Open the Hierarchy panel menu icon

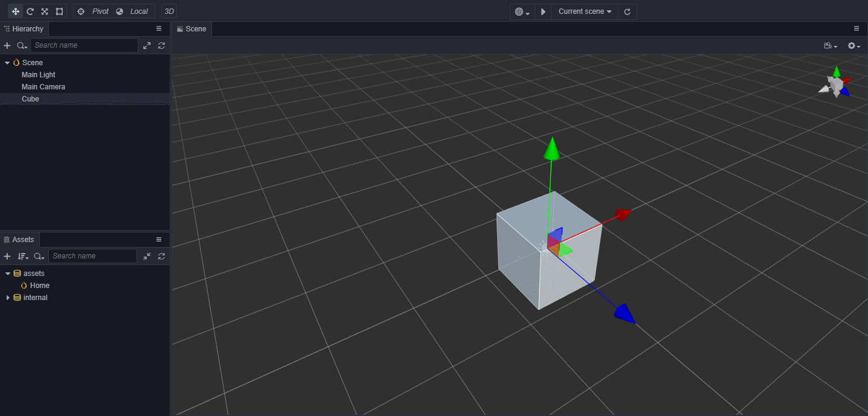[159, 28]
